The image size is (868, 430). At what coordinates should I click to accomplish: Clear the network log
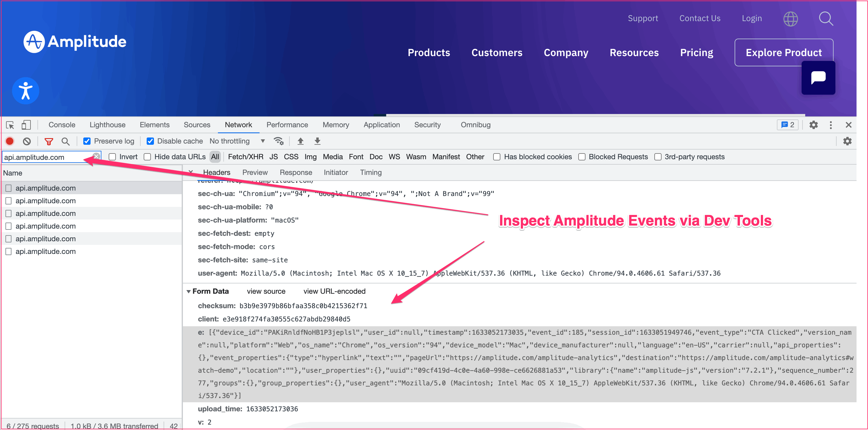pos(27,141)
